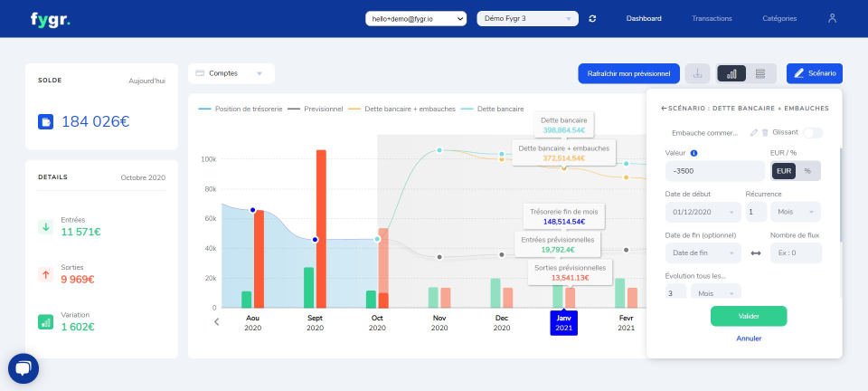Switch to table list view icon

pos(760,73)
